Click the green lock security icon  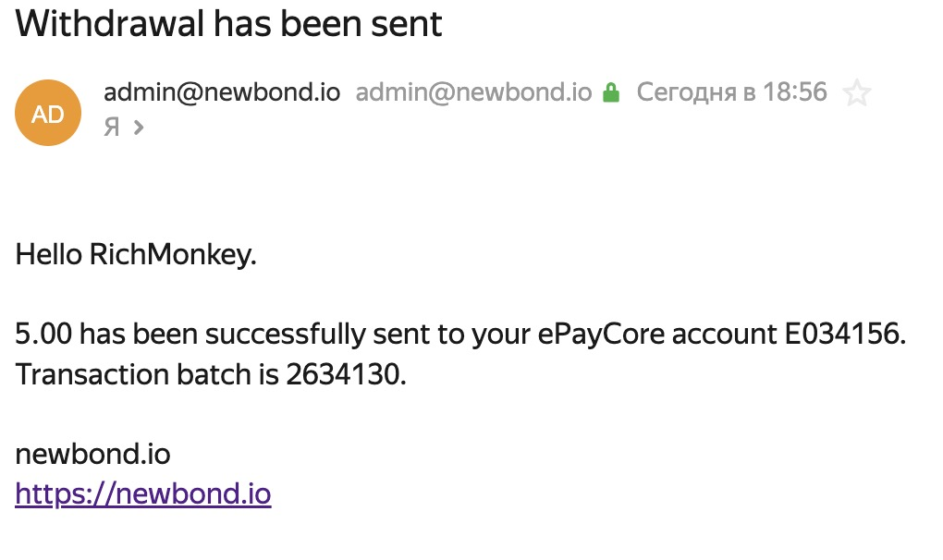tap(611, 92)
